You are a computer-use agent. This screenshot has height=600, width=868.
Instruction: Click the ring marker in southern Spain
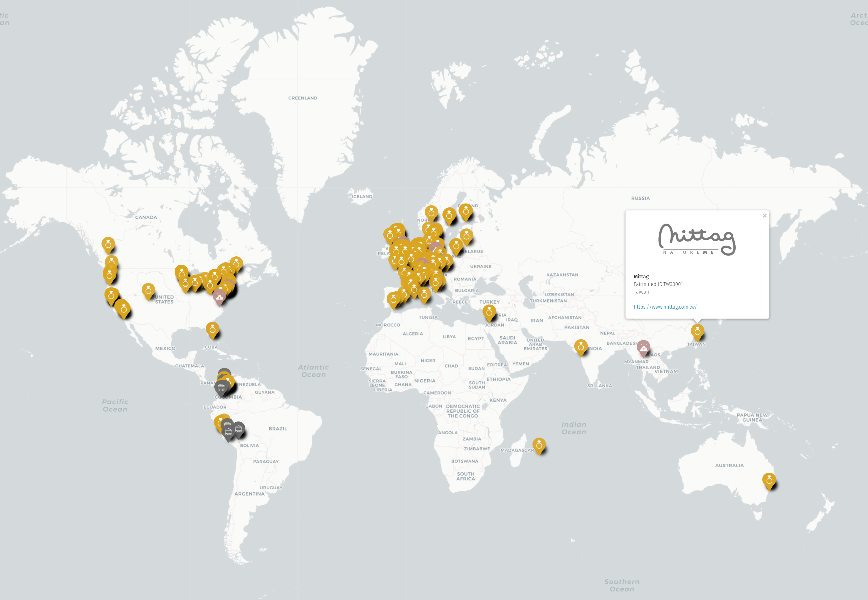[393, 300]
